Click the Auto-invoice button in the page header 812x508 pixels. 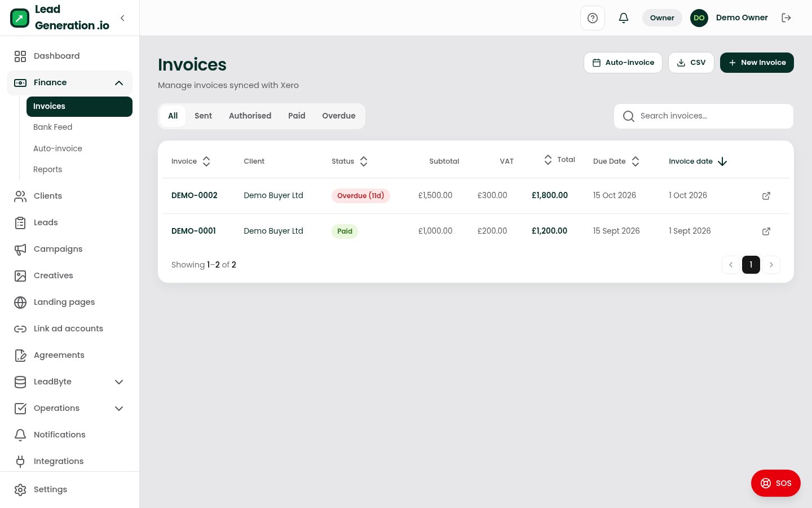623,63
